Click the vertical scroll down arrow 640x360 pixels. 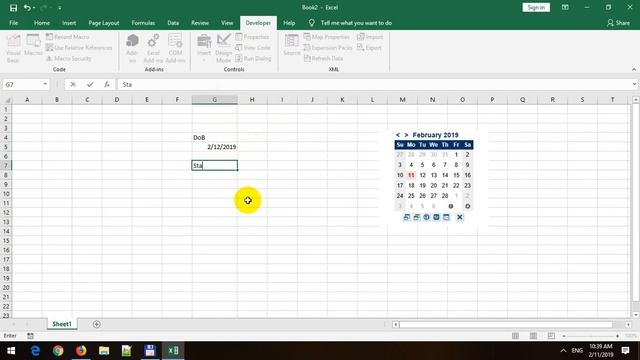pos(636,315)
